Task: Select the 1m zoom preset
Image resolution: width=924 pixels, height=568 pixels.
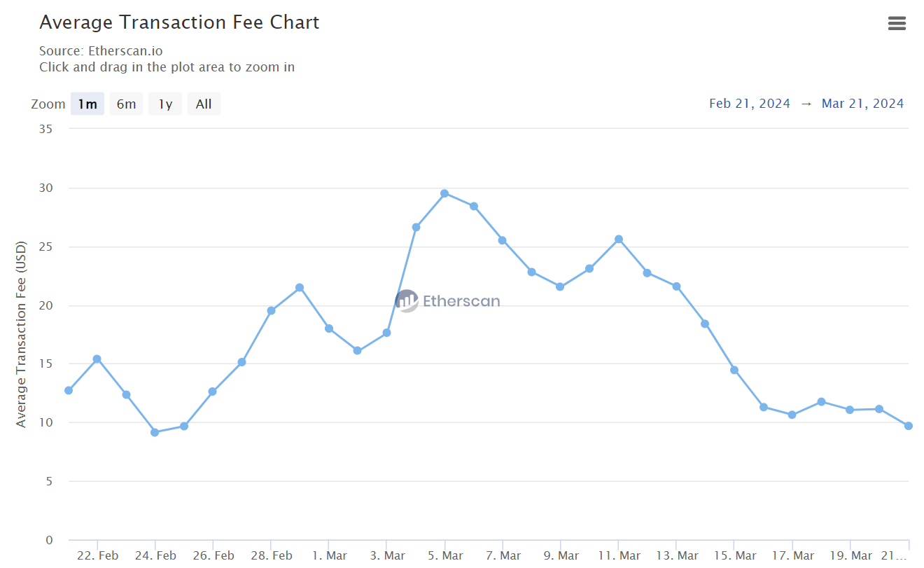Action: click(x=87, y=103)
